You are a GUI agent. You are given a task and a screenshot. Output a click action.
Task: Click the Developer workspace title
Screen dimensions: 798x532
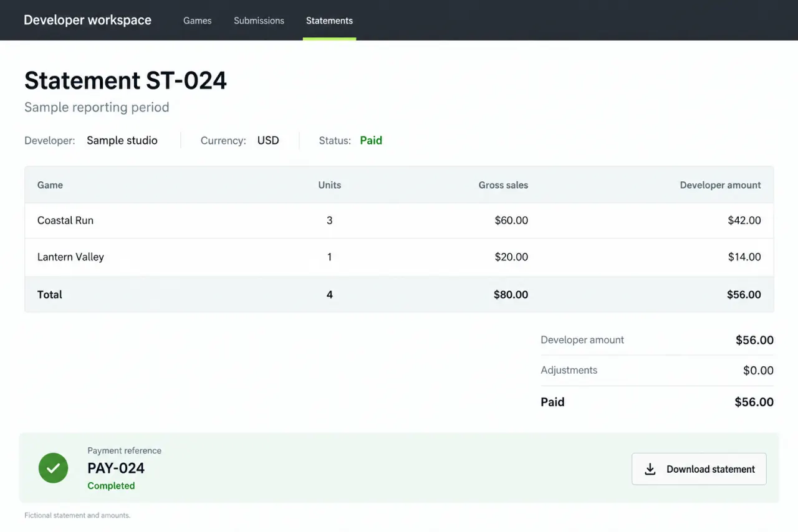(87, 20)
